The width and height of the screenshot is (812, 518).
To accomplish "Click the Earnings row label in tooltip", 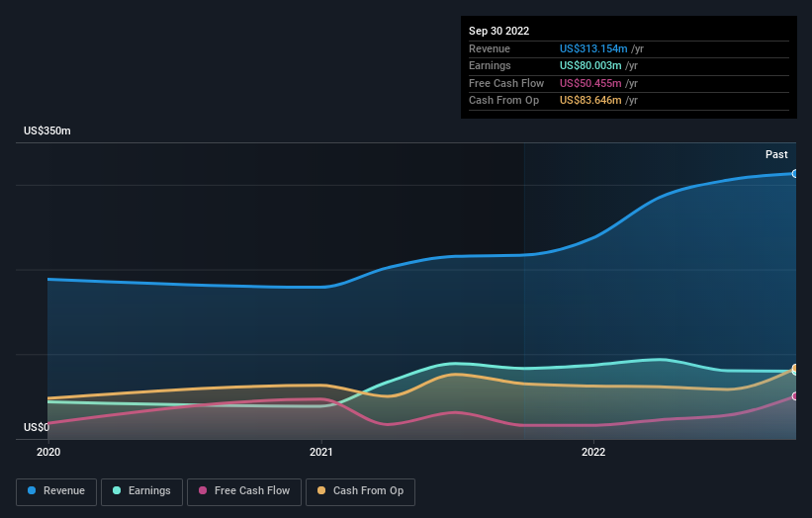I will [490, 65].
